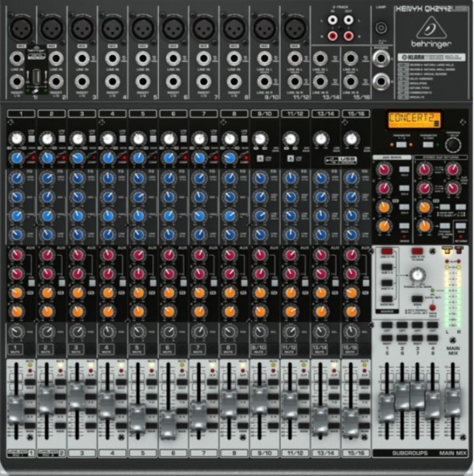Viewport: 474px width, 476px height.
Task: Click the channel 1 fader handle
Action: coord(16,410)
